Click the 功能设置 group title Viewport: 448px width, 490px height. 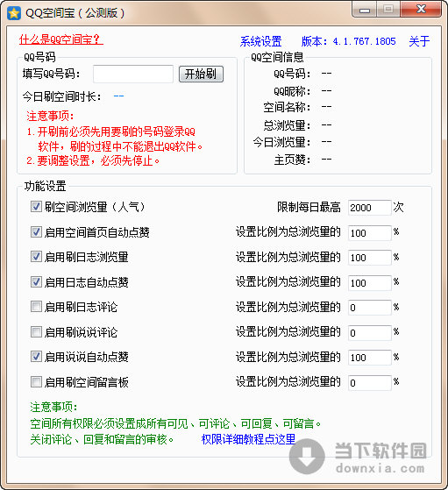pyautogui.click(x=46, y=186)
